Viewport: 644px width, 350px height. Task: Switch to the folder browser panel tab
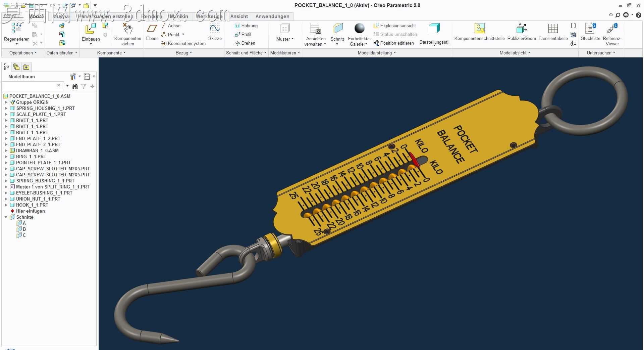tap(16, 67)
